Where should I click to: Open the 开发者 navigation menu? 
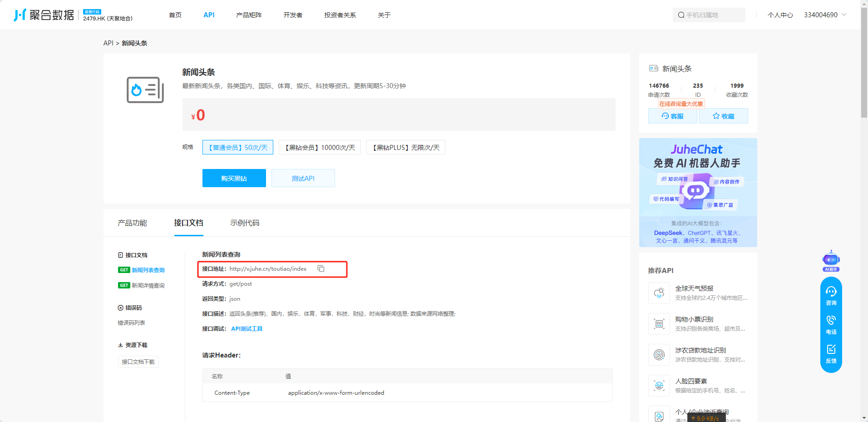[293, 15]
